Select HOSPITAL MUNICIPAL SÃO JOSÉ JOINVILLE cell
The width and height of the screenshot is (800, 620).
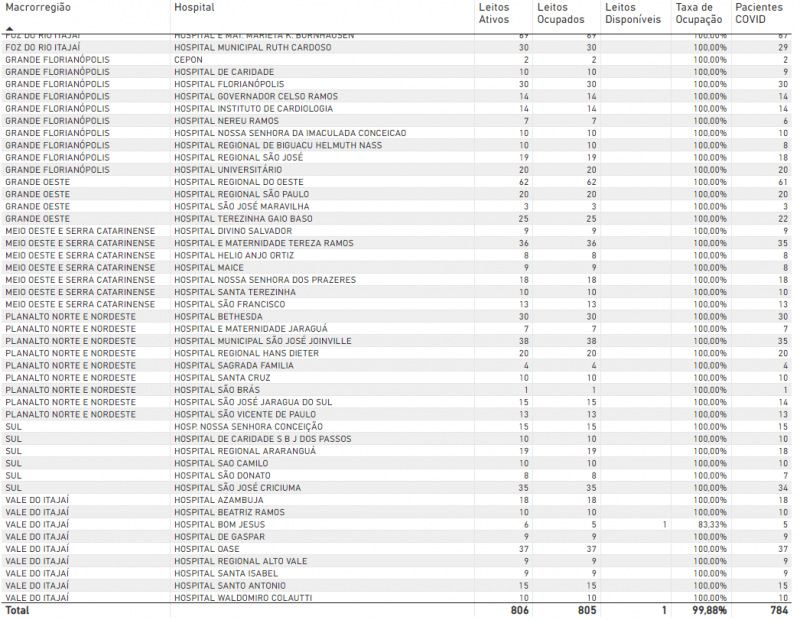(x=263, y=341)
